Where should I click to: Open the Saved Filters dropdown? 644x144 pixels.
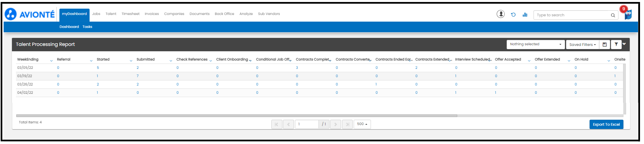pos(582,44)
